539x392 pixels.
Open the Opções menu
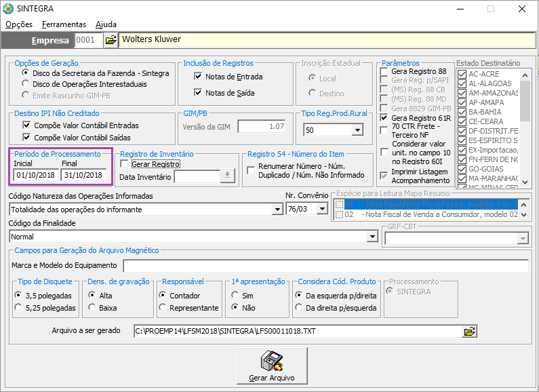[19, 24]
